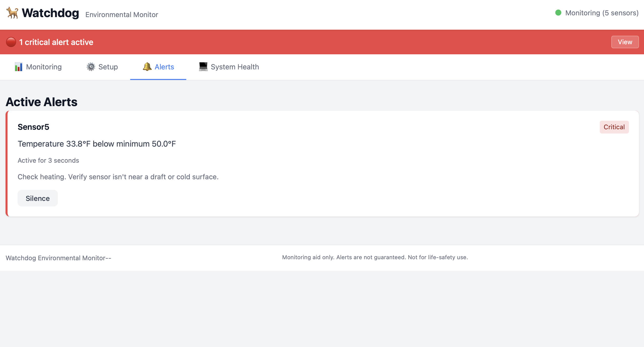Click the laptop System Health icon

click(203, 67)
